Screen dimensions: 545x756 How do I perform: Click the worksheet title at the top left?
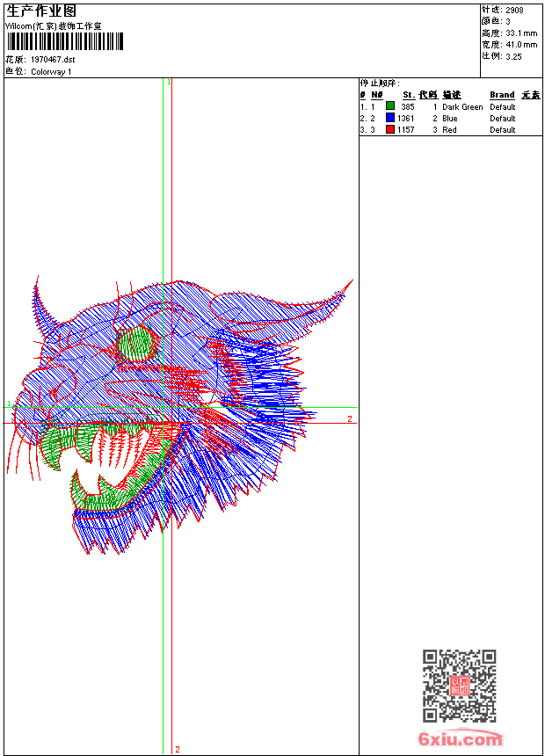(41, 11)
